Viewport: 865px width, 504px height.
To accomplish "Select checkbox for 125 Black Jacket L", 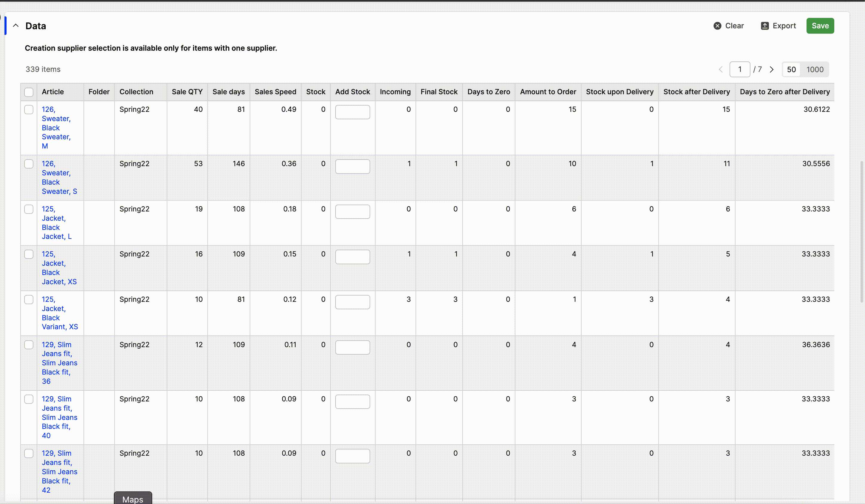I will pyautogui.click(x=29, y=209).
